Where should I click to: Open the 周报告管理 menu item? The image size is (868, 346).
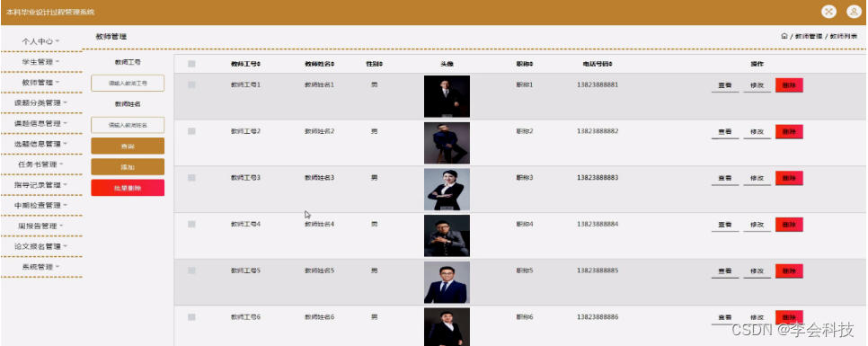click(41, 226)
